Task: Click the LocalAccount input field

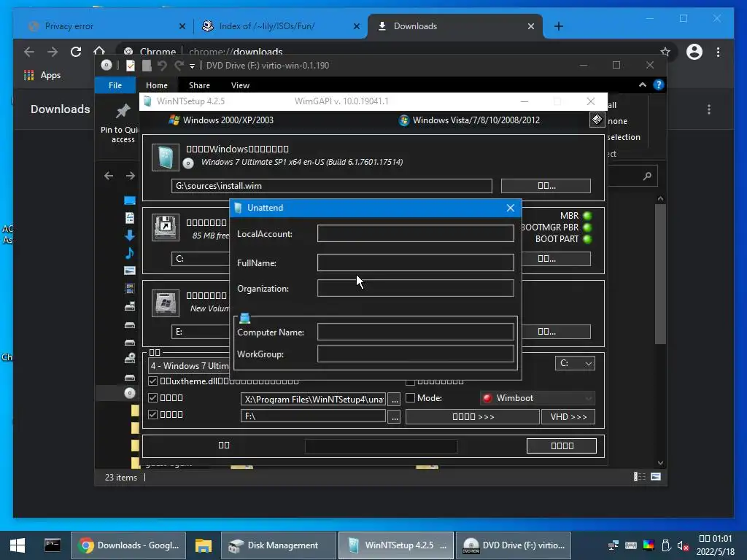Action: tap(415, 234)
